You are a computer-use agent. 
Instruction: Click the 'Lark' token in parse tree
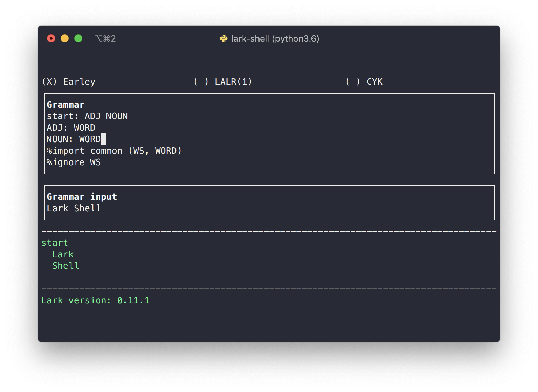[63, 254]
